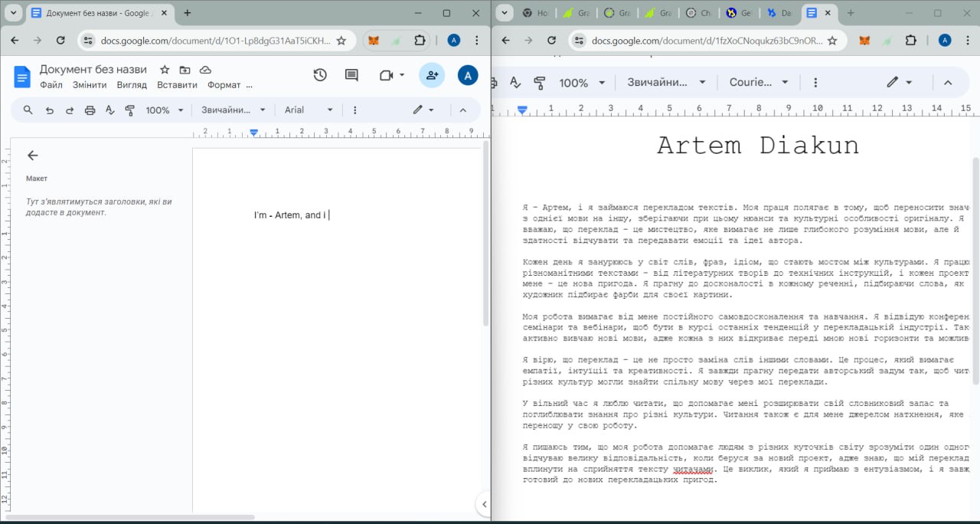Click the share button in left Docs window

coord(432,75)
